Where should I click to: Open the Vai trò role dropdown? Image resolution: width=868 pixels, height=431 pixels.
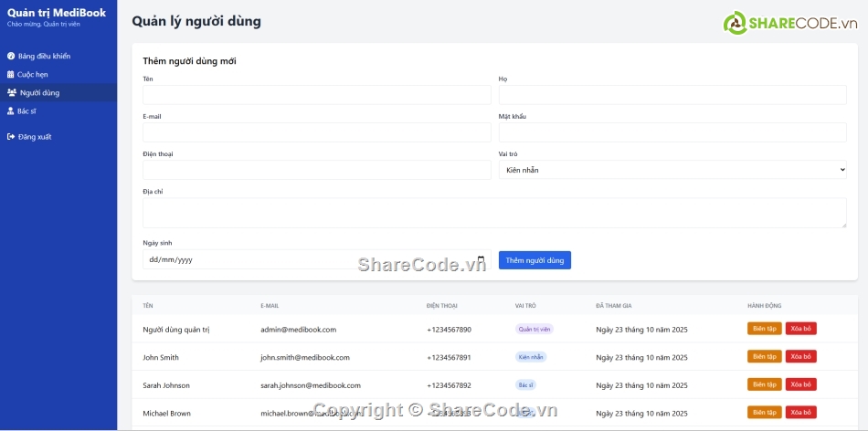tap(672, 170)
